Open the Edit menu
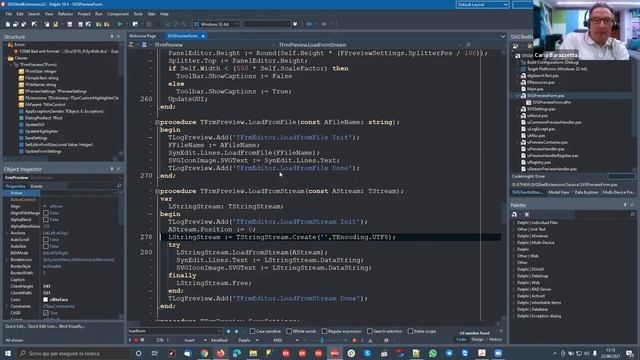This screenshot has width=640, height=360. [x=20, y=14]
